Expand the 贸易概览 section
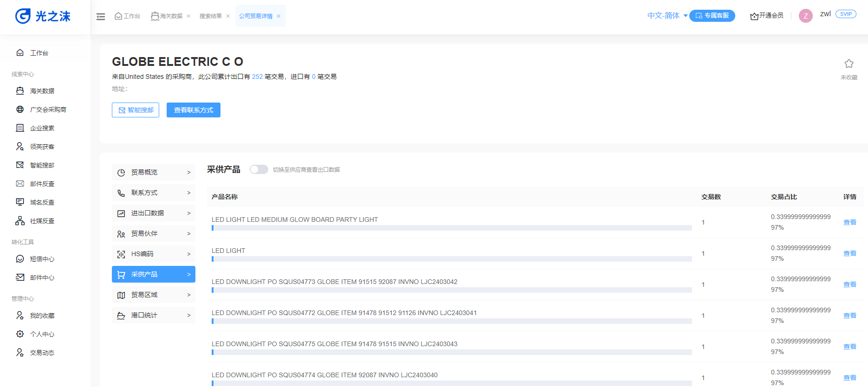Viewport: 868px width, 387px height. [x=153, y=172]
